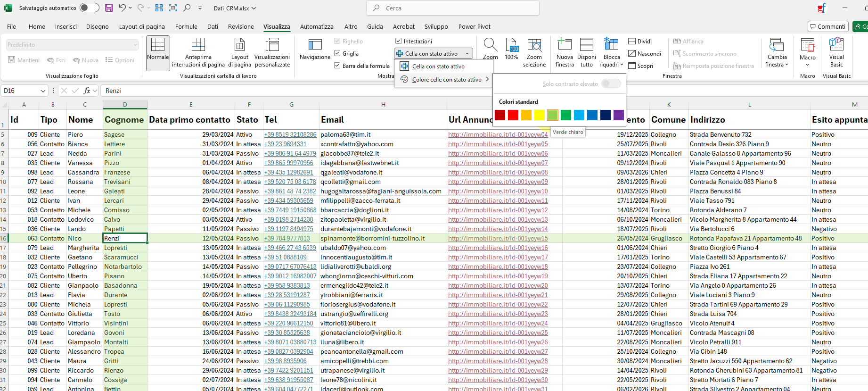Click phone link +39 784 9777813
Screen dimensions: 868x391
[x=287, y=238]
